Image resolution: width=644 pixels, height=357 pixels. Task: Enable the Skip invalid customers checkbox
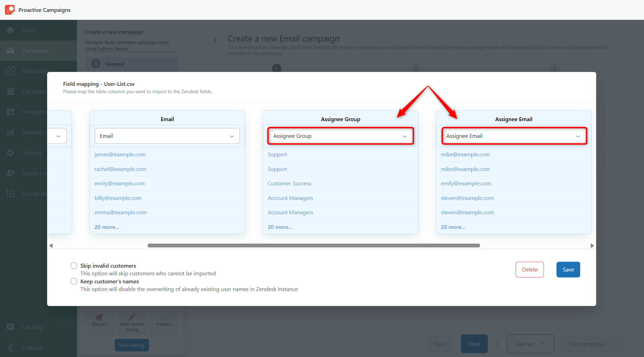tap(74, 265)
